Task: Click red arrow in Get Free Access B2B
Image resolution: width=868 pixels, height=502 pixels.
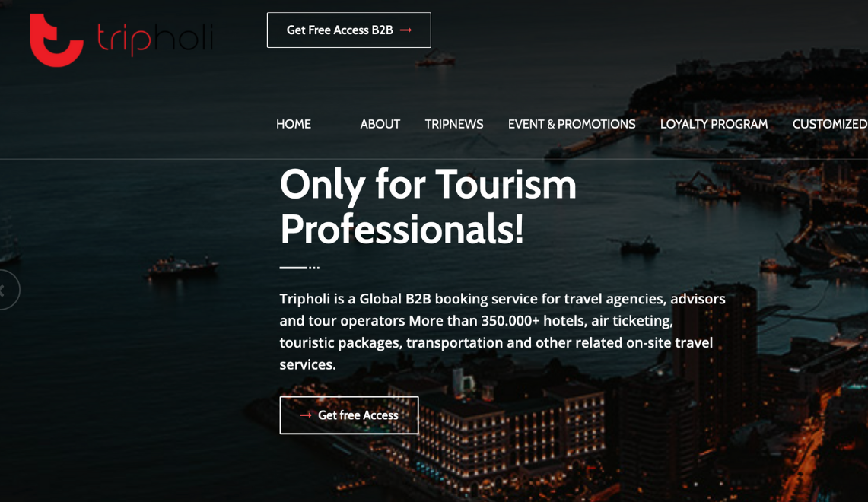Action: 405,30
